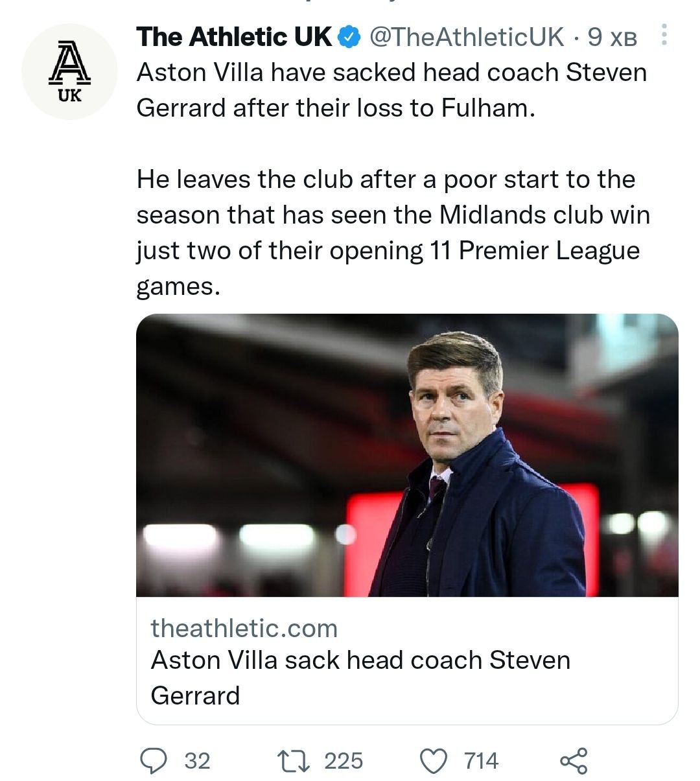Open The Athletic UK profile avatar

click(69, 71)
